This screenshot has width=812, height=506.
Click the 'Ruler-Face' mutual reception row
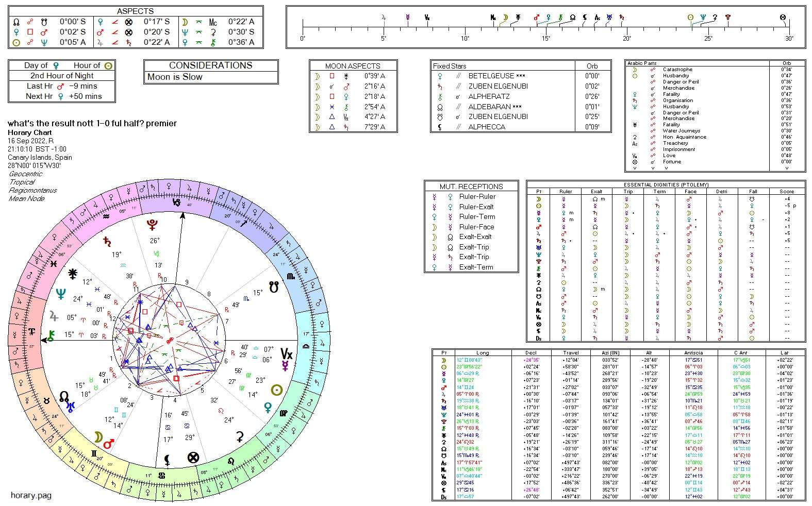(x=471, y=227)
